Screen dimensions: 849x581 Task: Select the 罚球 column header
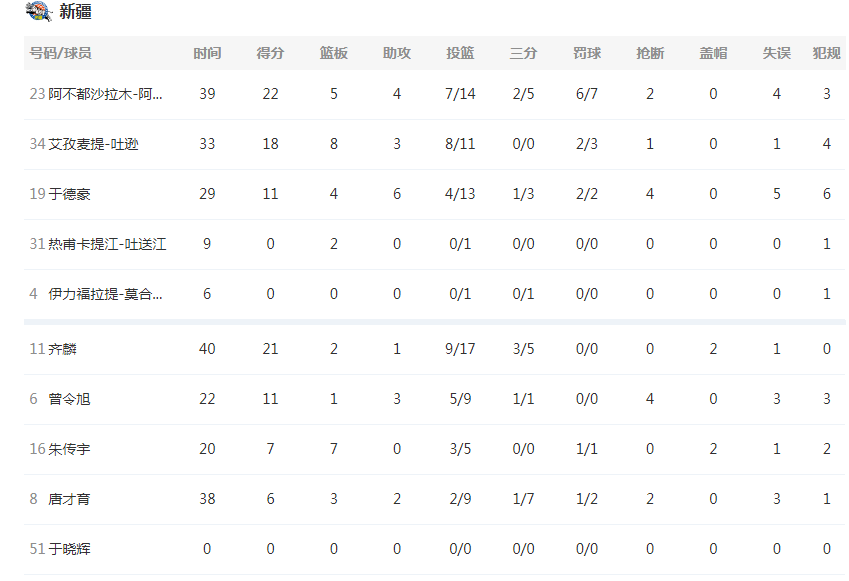[x=587, y=53]
